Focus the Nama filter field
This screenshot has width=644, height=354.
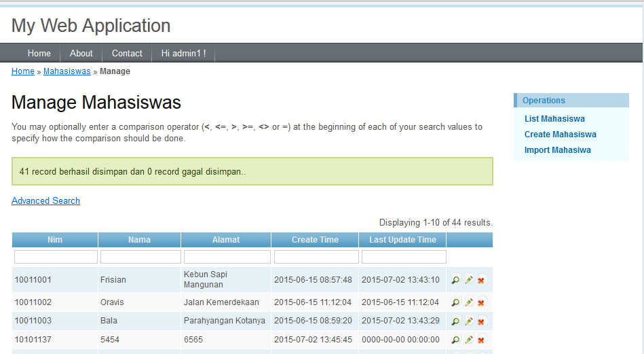point(140,257)
